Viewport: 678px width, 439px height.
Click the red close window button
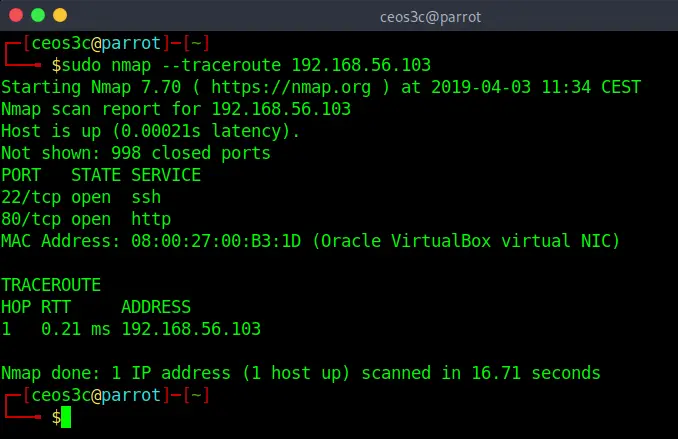(16, 15)
